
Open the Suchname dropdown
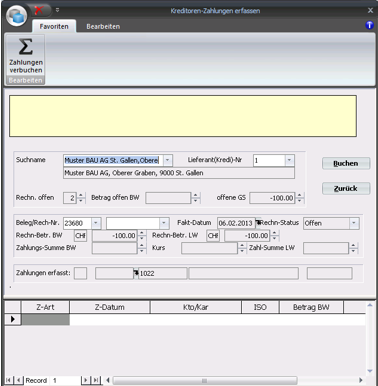pos(168,160)
